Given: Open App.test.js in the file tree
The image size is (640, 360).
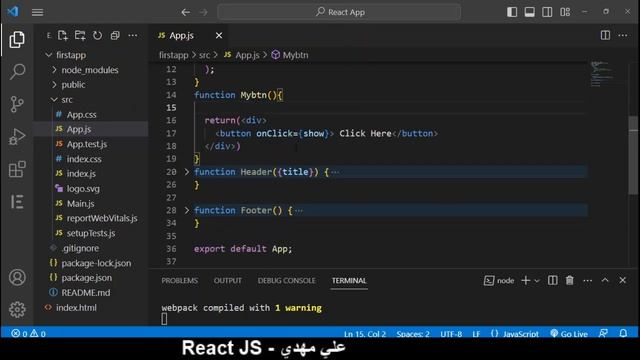Looking at the screenshot, I should [x=87, y=144].
